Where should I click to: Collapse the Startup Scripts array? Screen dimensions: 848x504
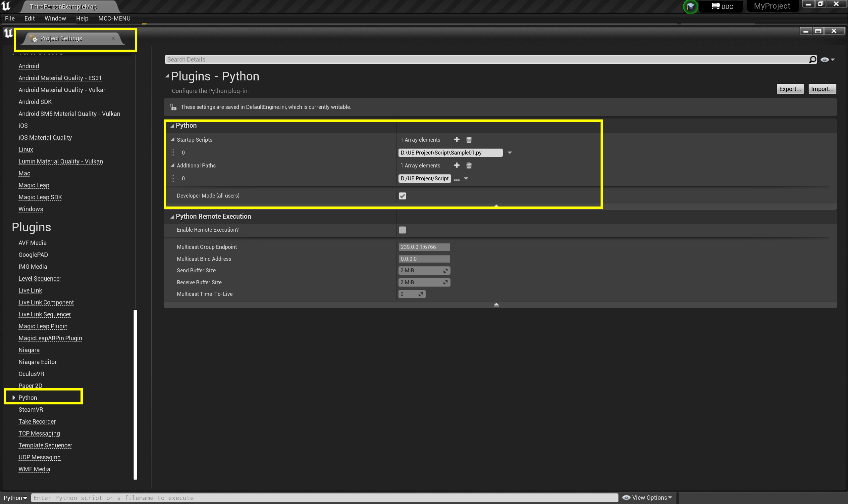coord(172,140)
